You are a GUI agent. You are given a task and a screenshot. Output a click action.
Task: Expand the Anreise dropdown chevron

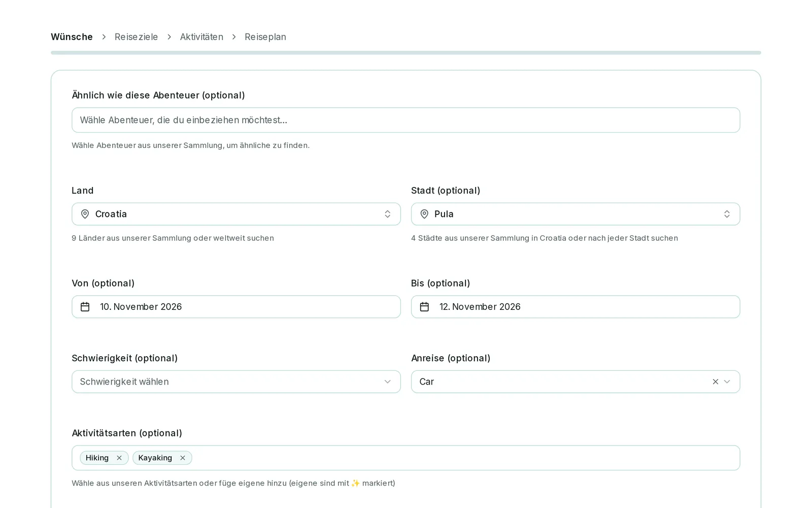pyautogui.click(x=727, y=382)
